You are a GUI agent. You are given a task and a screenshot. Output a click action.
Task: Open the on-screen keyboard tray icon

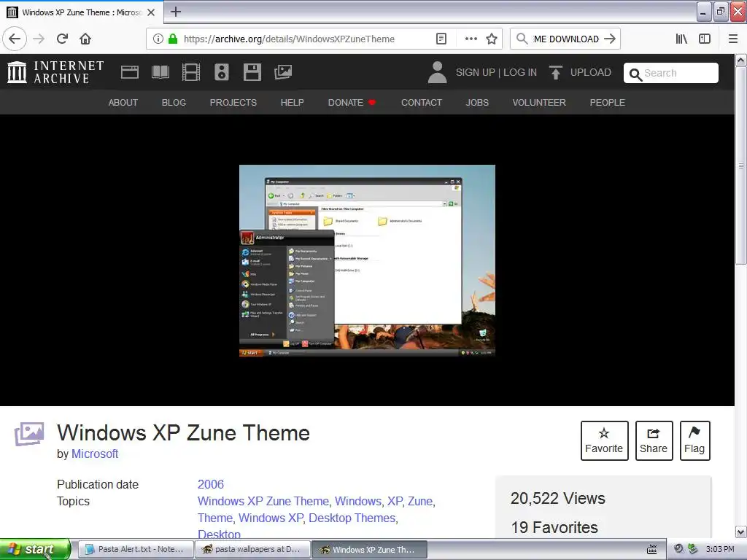tap(651, 549)
